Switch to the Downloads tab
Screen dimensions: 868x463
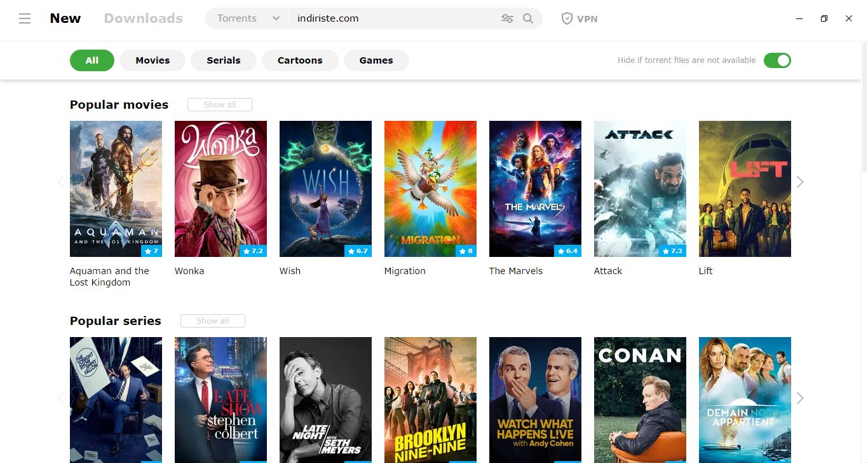pyautogui.click(x=144, y=18)
